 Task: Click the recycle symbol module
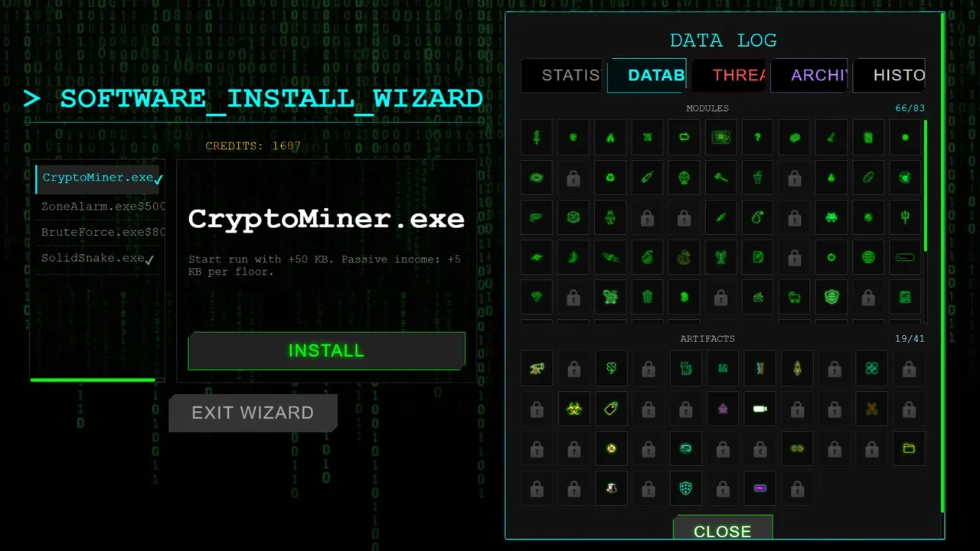click(610, 178)
